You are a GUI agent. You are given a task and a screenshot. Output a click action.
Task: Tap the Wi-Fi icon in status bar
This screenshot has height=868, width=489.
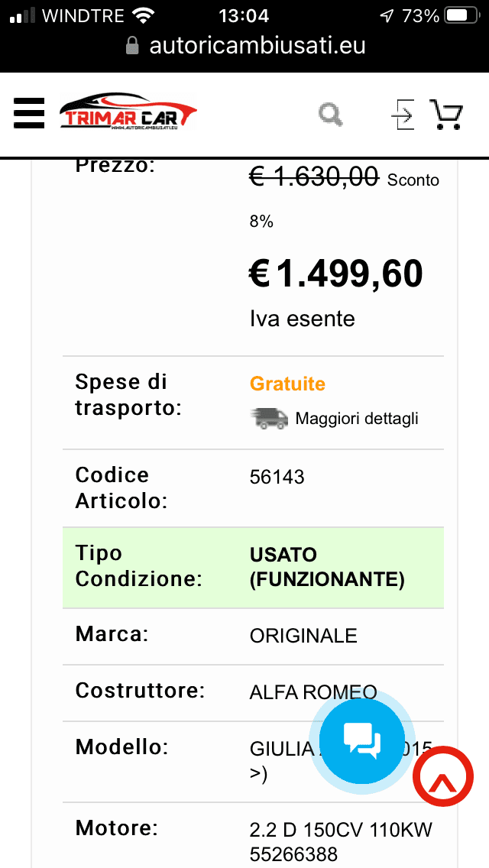point(142,15)
